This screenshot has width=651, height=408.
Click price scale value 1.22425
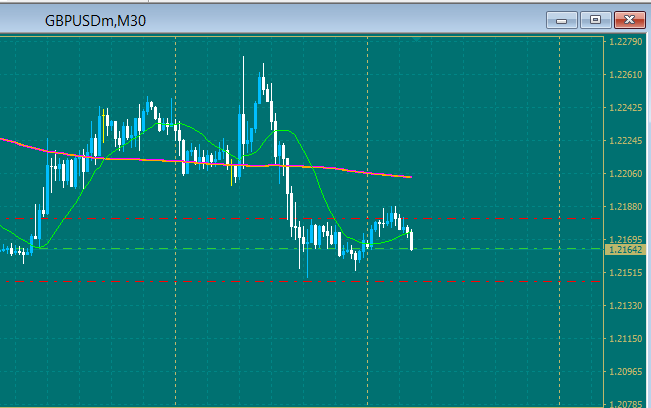[x=625, y=107]
